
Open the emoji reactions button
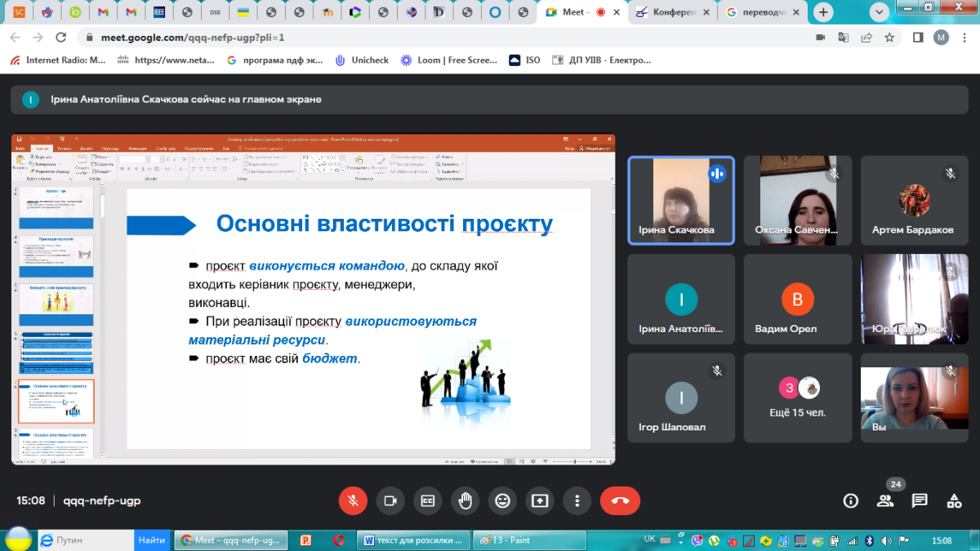coord(503,500)
